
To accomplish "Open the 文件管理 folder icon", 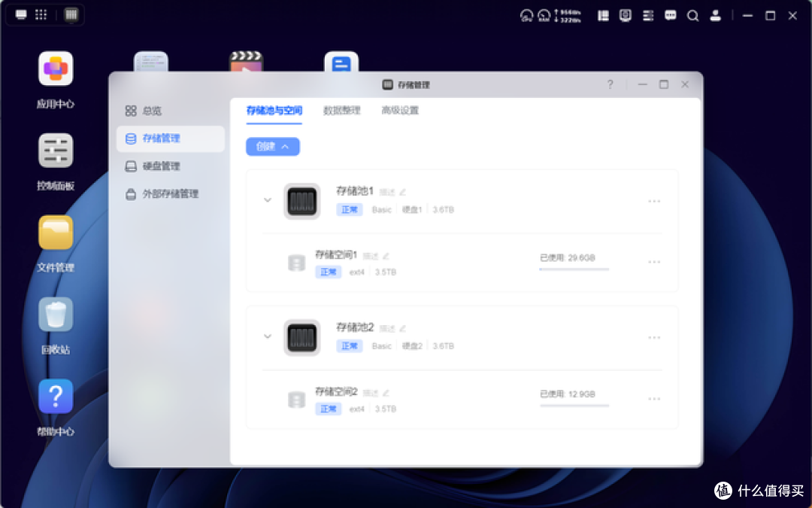I will (x=56, y=233).
